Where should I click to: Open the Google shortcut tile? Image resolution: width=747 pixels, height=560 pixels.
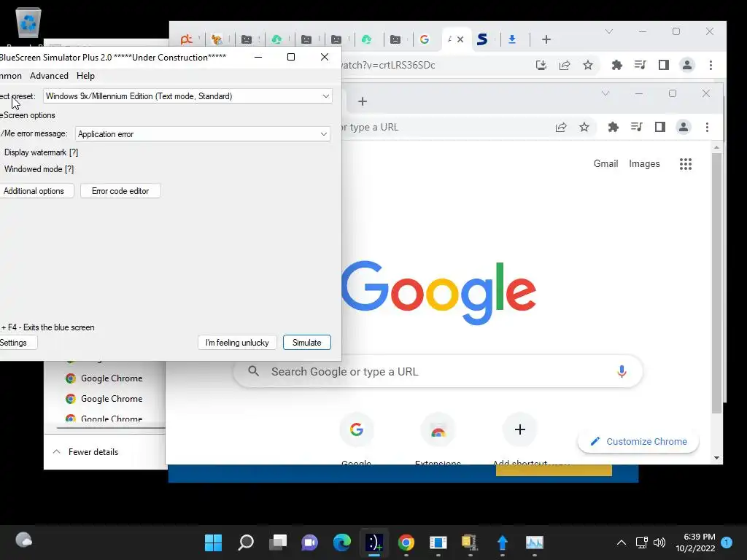click(356, 429)
